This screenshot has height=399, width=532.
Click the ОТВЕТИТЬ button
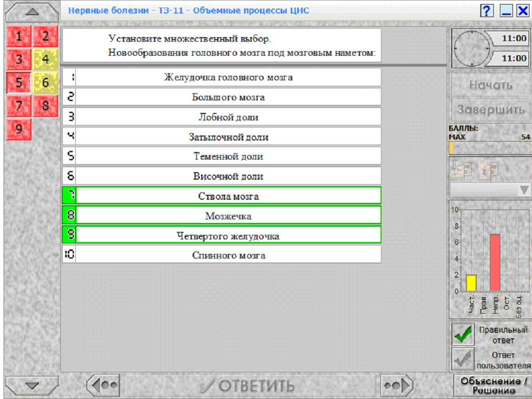250,385
